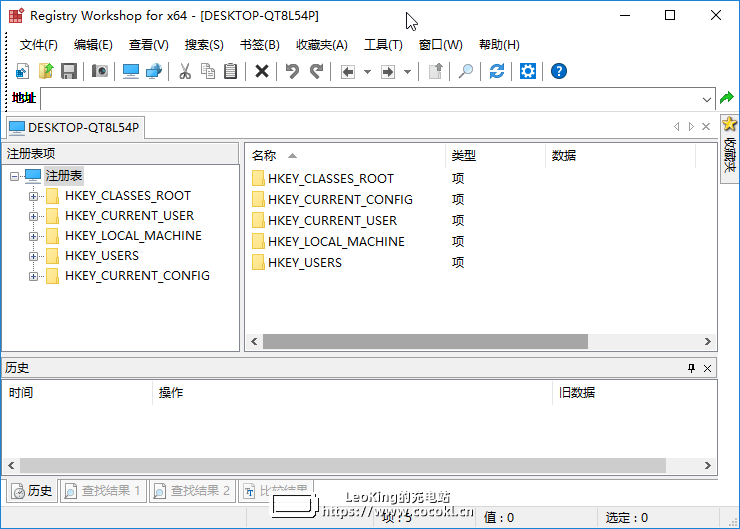
Task: Open the 帮助(H) menu
Action: (499, 45)
